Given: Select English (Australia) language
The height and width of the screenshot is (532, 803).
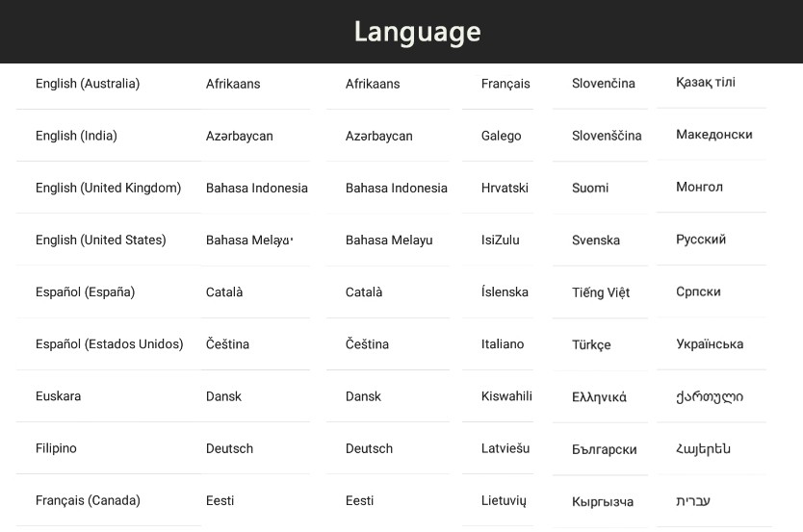Looking at the screenshot, I should pos(108,84).
